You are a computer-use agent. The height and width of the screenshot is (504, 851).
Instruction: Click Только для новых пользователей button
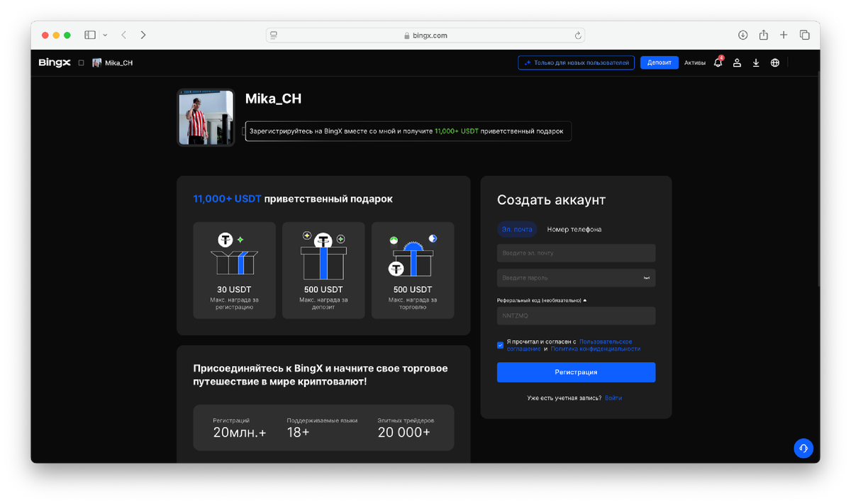click(x=576, y=62)
